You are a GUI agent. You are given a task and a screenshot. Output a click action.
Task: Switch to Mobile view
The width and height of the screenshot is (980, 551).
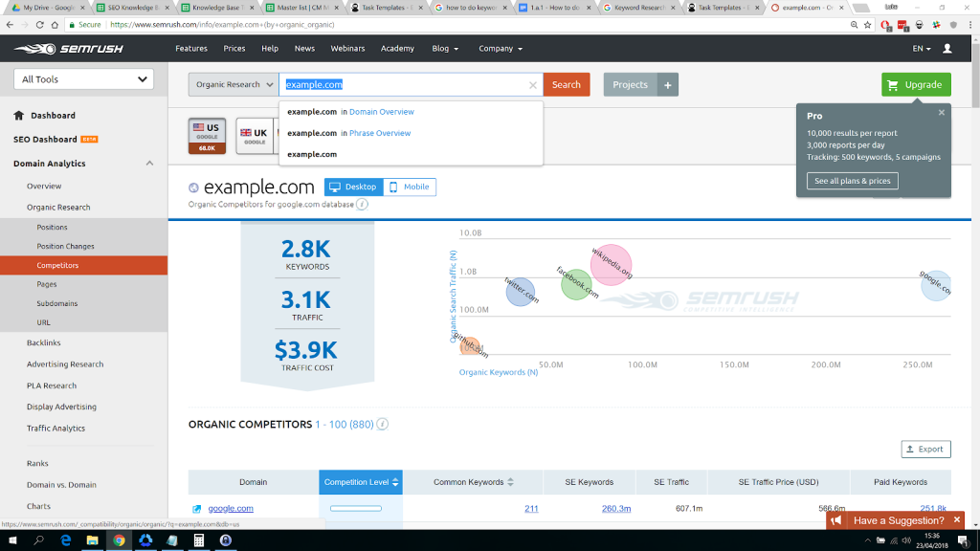coord(410,187)
